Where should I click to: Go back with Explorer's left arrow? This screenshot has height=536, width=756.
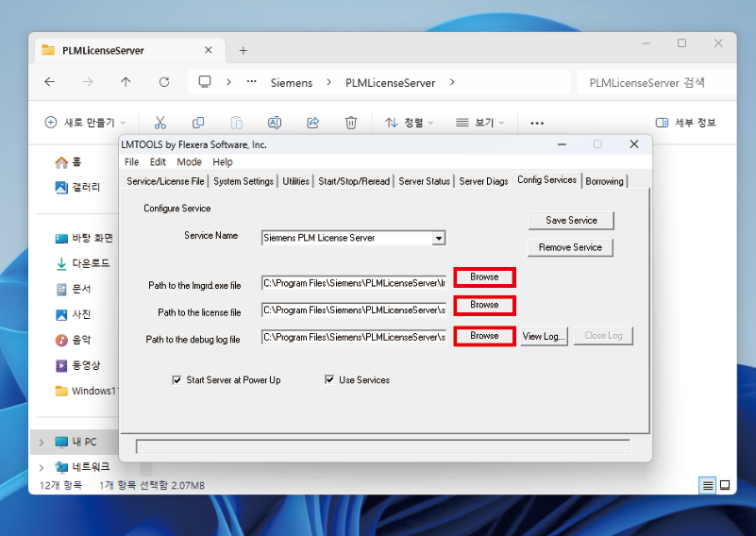[x=50, y=82]
